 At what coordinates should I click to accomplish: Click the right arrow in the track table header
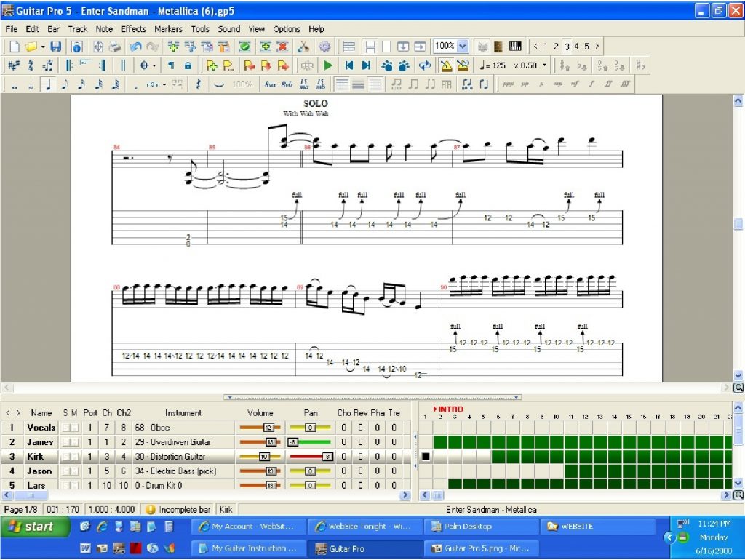click(x=18, y=413)
